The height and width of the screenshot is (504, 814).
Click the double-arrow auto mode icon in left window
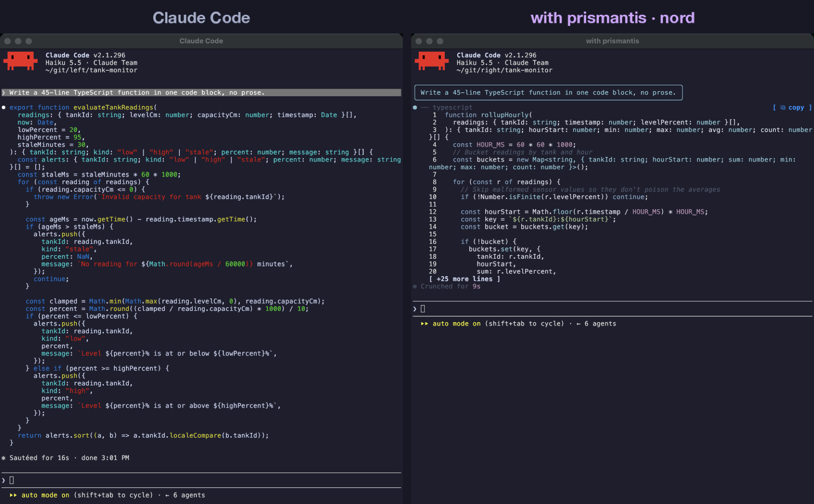[13, 495]
